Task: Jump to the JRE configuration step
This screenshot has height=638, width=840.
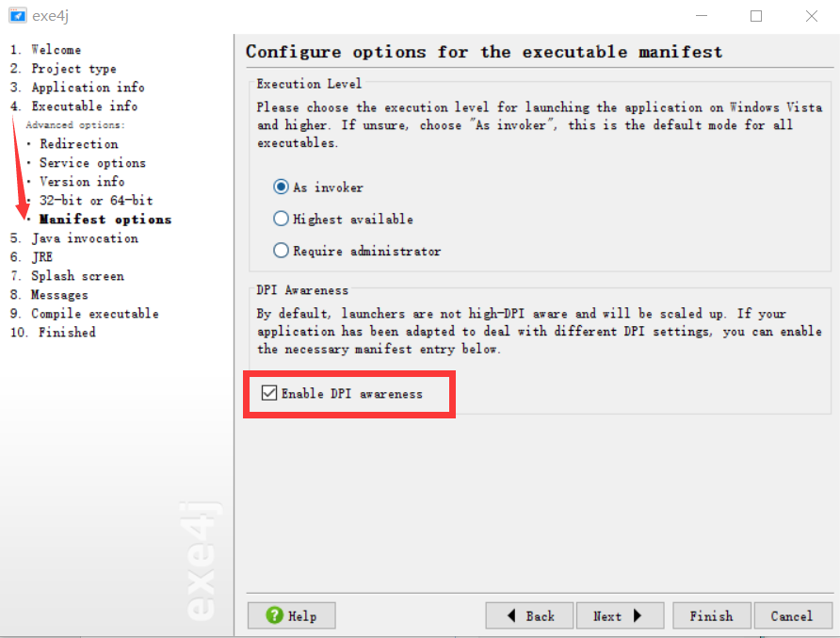Action: coord(41,256)
